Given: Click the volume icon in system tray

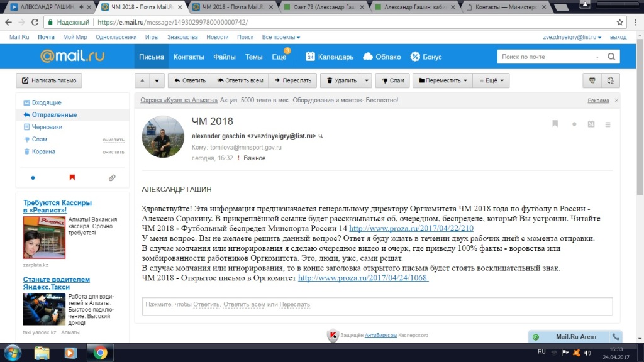Looking at the screenshot, I should coord(588,353).
